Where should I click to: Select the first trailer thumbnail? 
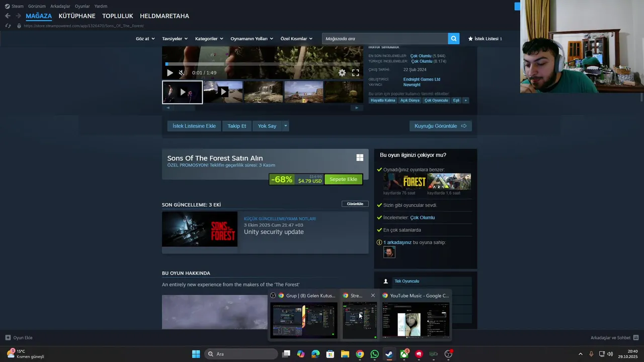point(182,92)
